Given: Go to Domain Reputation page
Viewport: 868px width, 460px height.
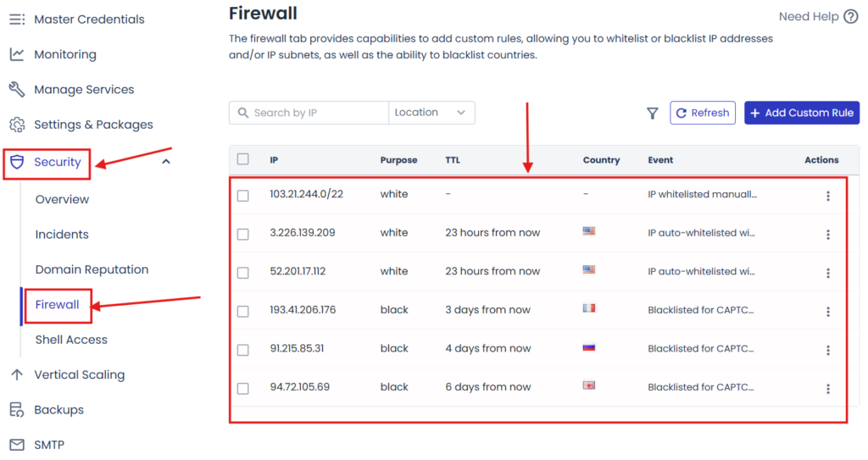Looking at the screenshot, I should (92, 269).
